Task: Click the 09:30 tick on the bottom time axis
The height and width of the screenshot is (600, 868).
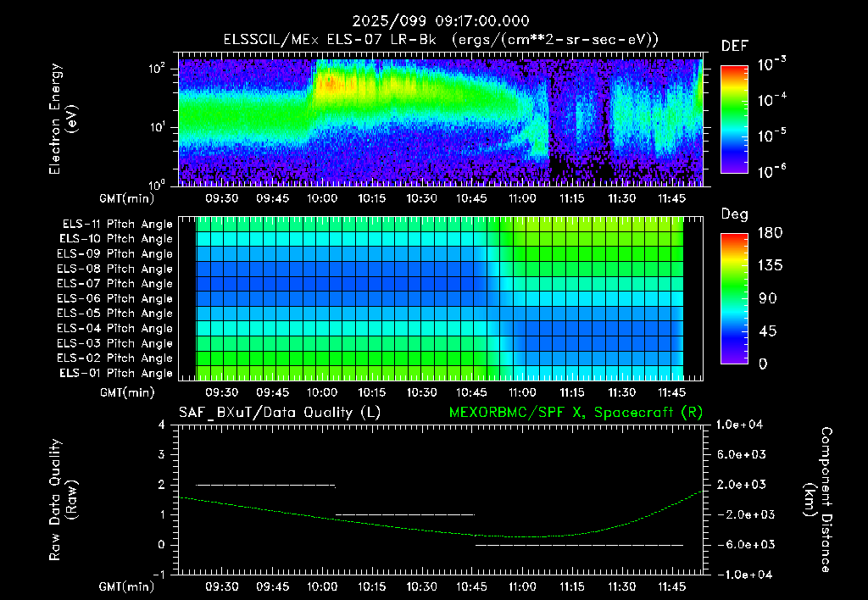Action: [222, 586]
